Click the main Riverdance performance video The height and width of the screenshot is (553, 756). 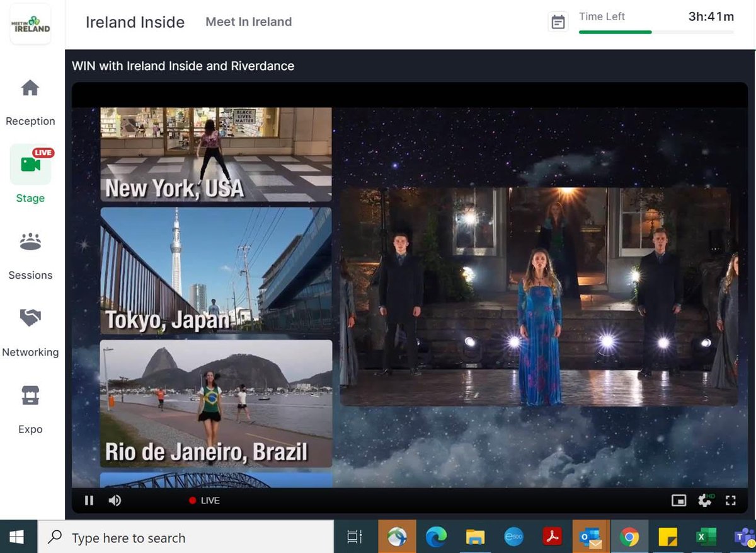[x=539, y=296]
